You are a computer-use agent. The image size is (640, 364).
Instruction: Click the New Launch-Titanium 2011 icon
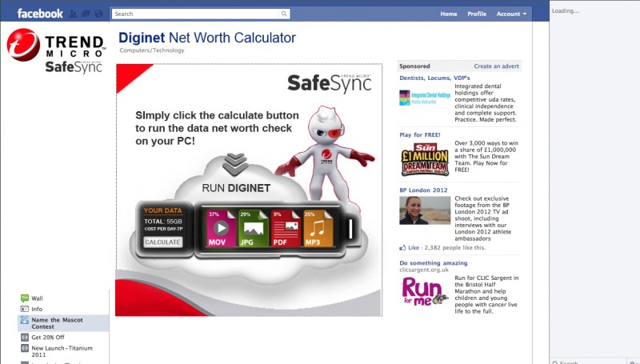25,348
